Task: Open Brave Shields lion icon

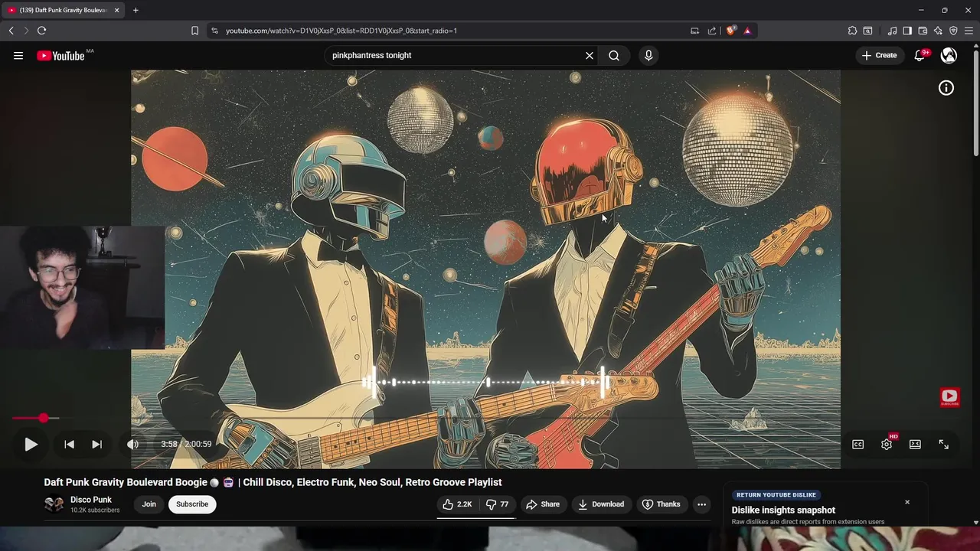Action: pos(731,31)
